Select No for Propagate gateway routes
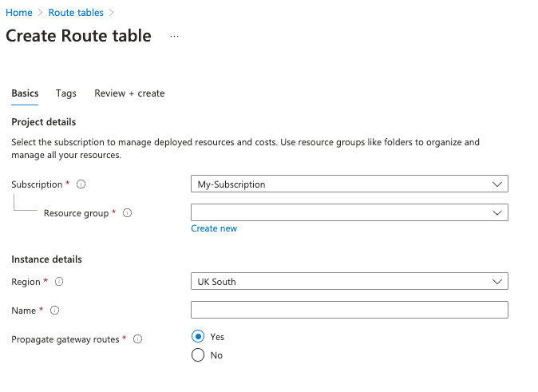 click(x=198, y=355)
